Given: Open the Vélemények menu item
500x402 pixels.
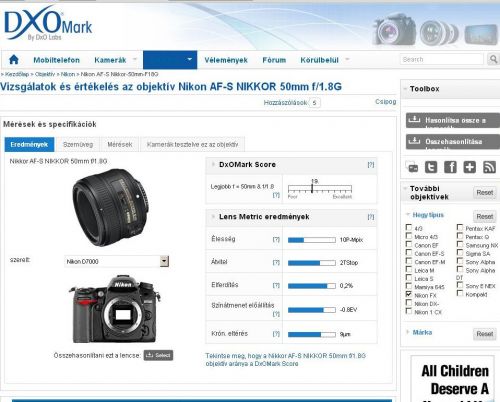Looking at the screenshot, I should (x=226, y=60).
